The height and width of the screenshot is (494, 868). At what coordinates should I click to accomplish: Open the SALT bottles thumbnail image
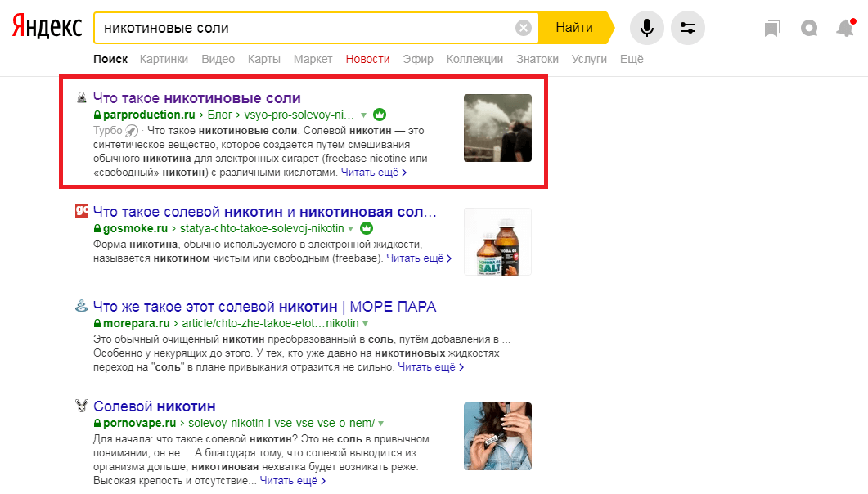pyautogui.click(x=497, y=242)
